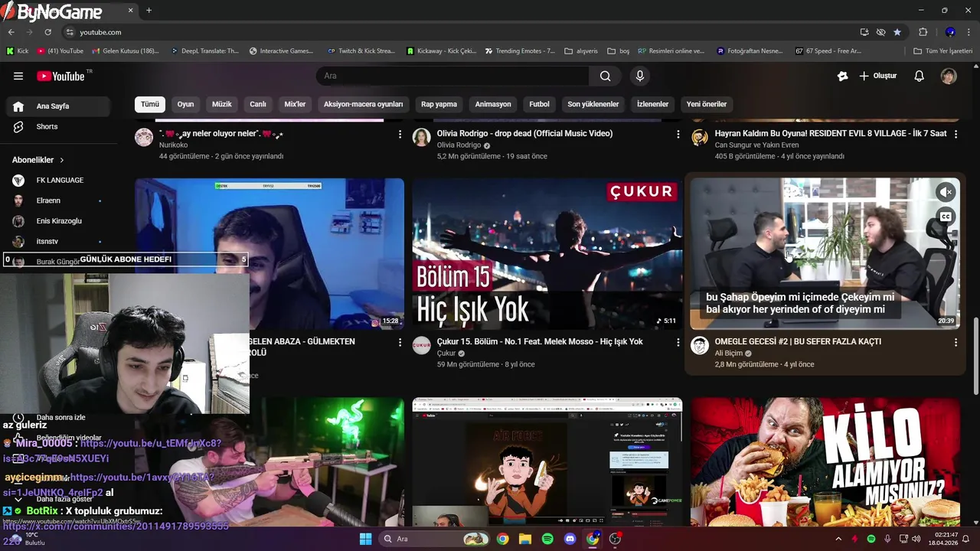980x551 pixels.
Task: Open more options for RESIDENT EVIL 8 video
Action: coord(955,134)
